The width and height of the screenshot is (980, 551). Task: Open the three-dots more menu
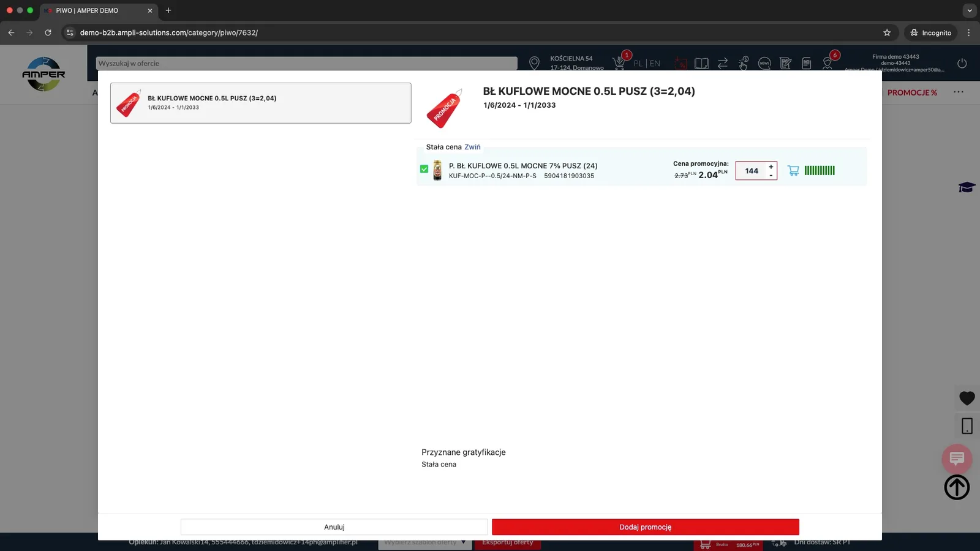[x=959, y=92]
